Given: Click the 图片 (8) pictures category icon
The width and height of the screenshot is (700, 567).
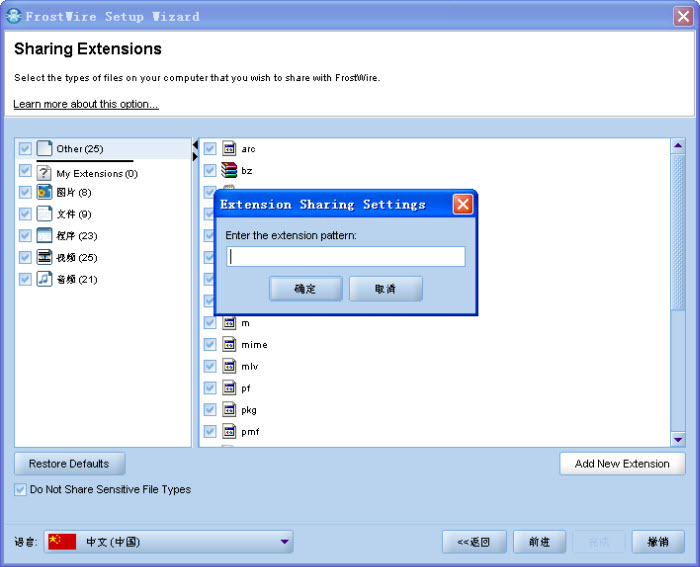Looking at the screenshot, I should pyautogui.click(x=44, y=192).
